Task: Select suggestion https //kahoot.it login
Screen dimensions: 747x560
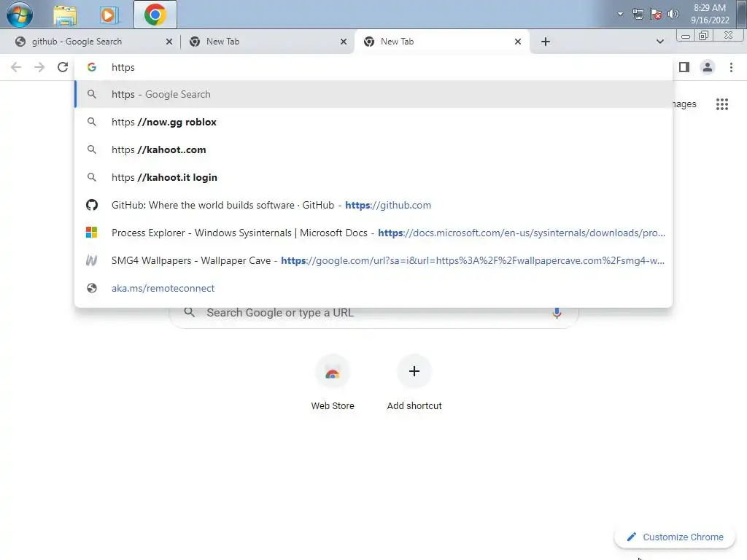Action: pos(373,177)
